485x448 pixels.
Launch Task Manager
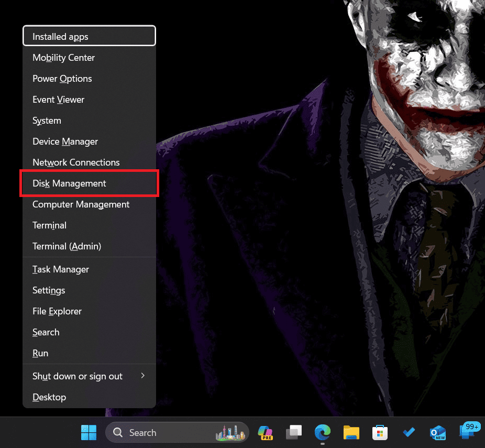click(x=60, y=269)
